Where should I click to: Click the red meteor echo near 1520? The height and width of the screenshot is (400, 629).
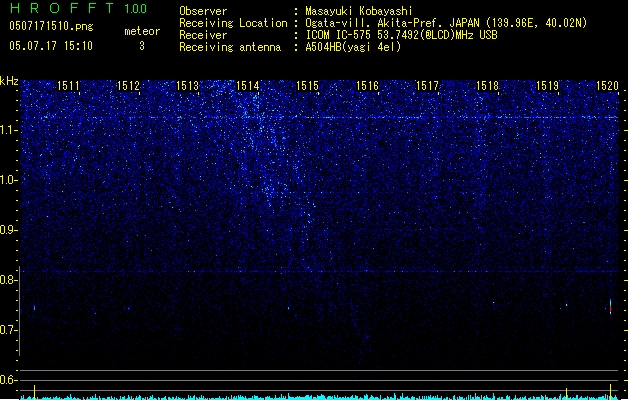(x=610, y=307)
